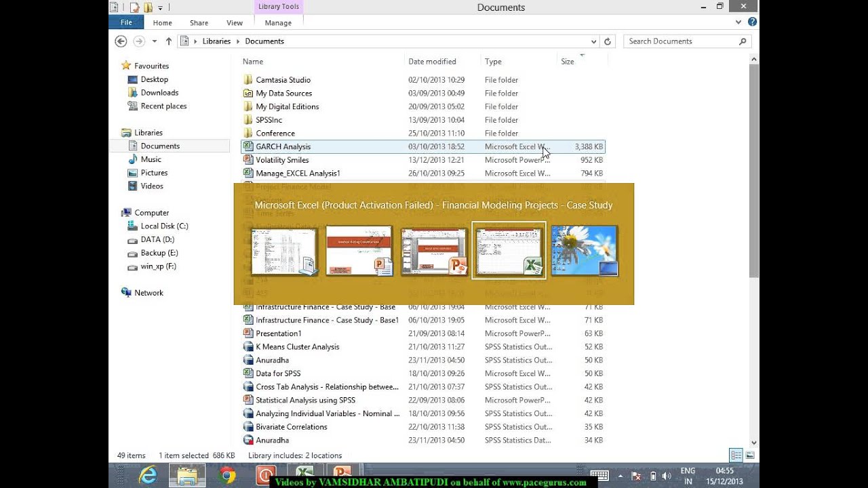Open DATA (D:) drive
868x488 pixels.
tap(157, 239)
